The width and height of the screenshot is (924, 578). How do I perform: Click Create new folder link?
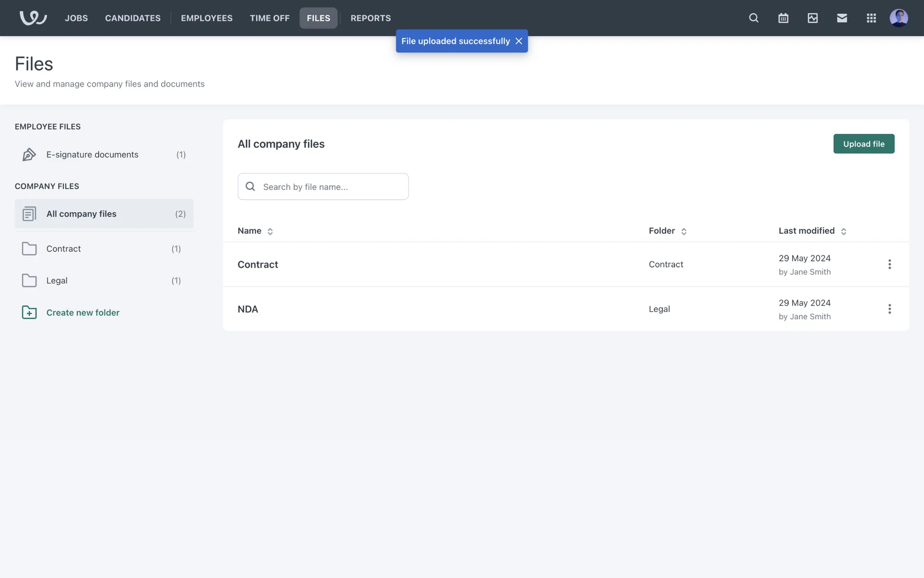(83, 313)
